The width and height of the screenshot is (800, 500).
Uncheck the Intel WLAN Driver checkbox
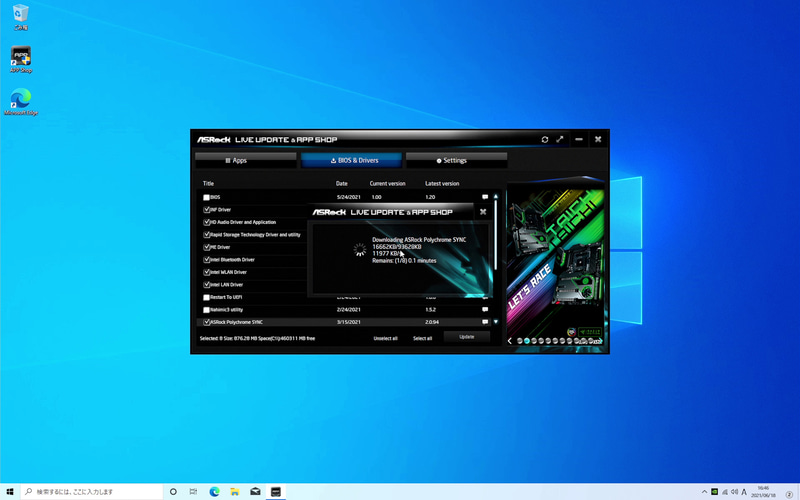(x=207, y=272)
